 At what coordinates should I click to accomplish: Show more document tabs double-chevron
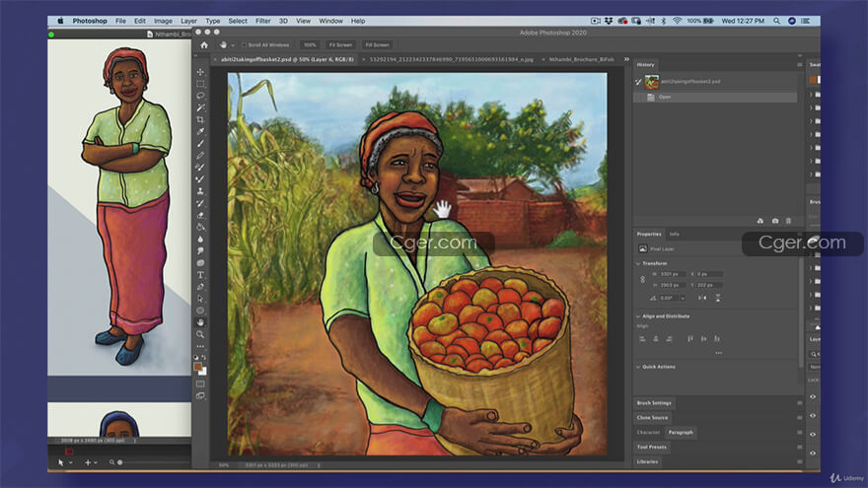pos(626,59)
